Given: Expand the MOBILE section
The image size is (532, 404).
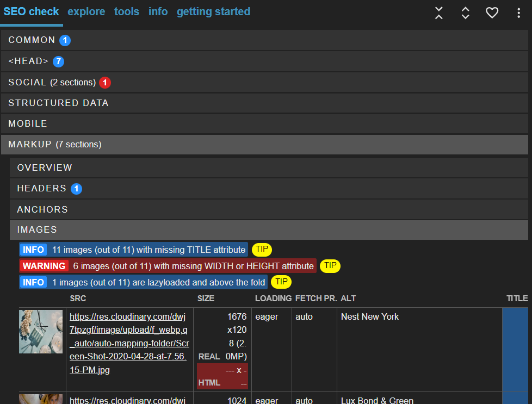Looking at the screenshot, I should pyautogui.click(x=28, y=124).
